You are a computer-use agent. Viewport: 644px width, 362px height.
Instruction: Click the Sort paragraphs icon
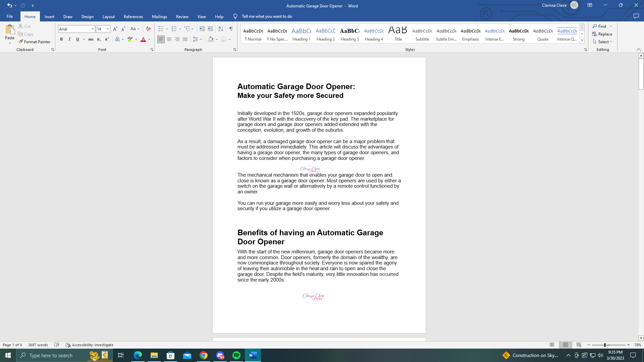tap(221, 29)
